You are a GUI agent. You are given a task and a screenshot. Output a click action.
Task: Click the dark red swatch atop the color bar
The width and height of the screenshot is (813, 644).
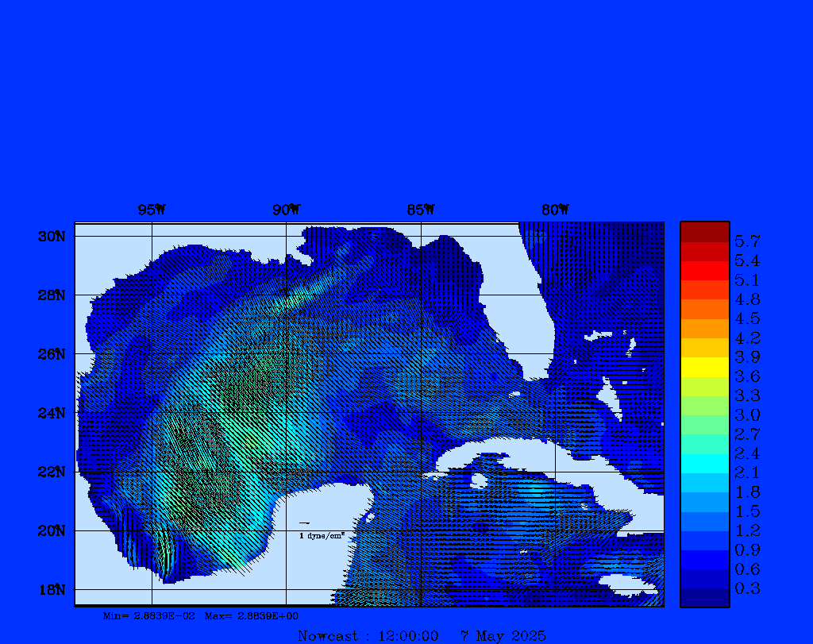[704, 232]
